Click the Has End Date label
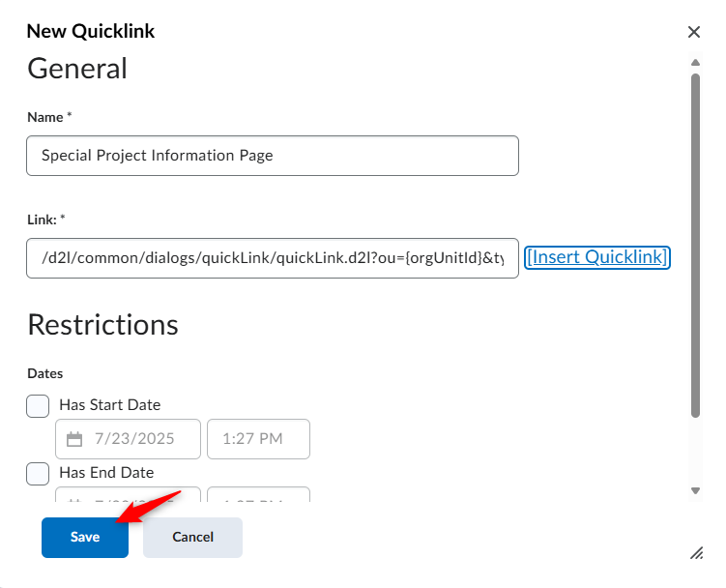726x588 pixels. tap(106, 473)
